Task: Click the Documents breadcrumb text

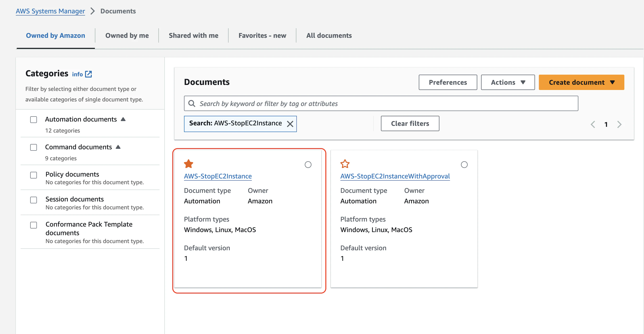Action: (118, 11)
